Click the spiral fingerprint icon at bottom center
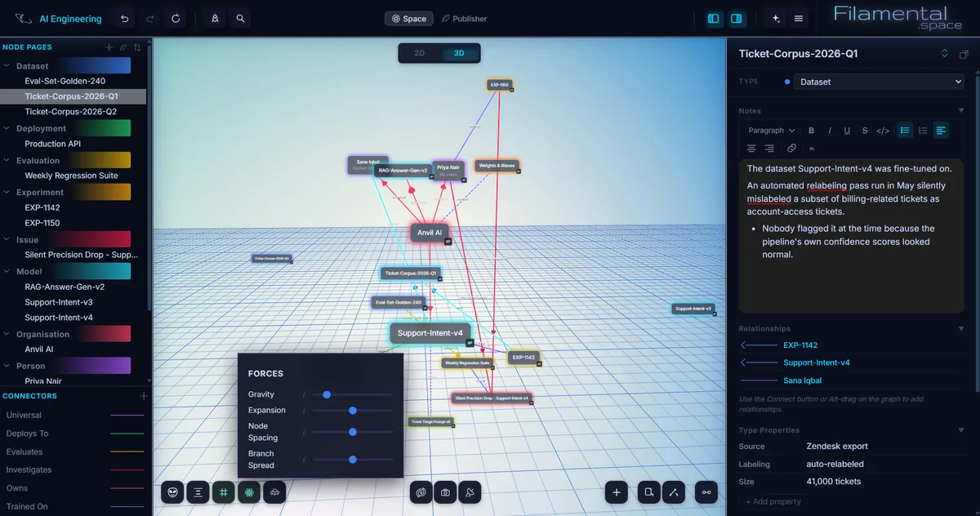The height and width of the screenshot is (516, 980). pyautogui.click(x=421, y=492)
